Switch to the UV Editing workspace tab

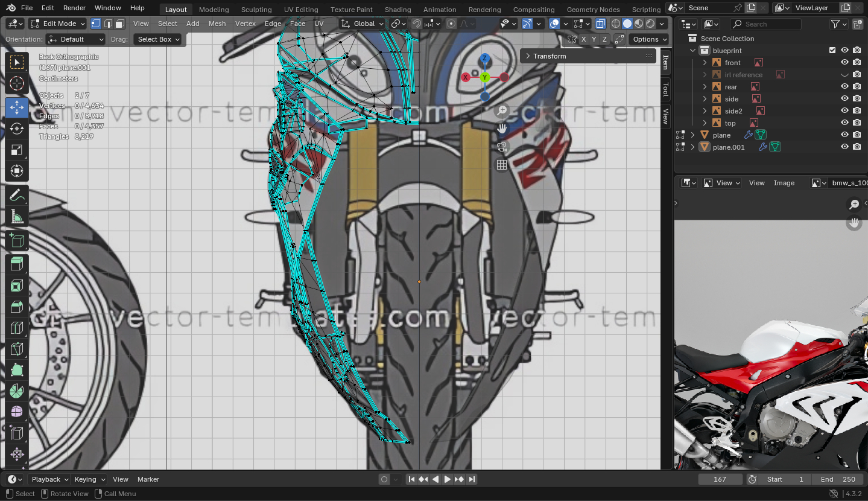pos(301,9)
